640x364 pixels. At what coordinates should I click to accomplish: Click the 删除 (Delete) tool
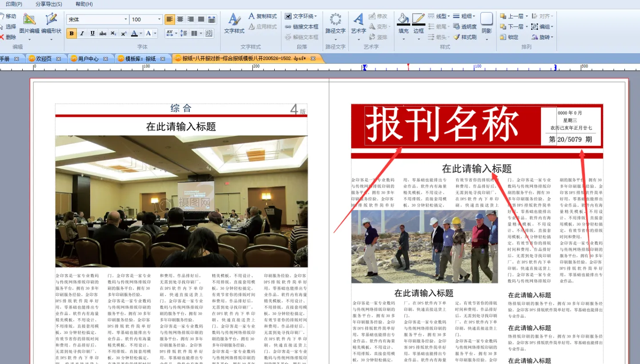pyautogui.click(x=8, y=37)
